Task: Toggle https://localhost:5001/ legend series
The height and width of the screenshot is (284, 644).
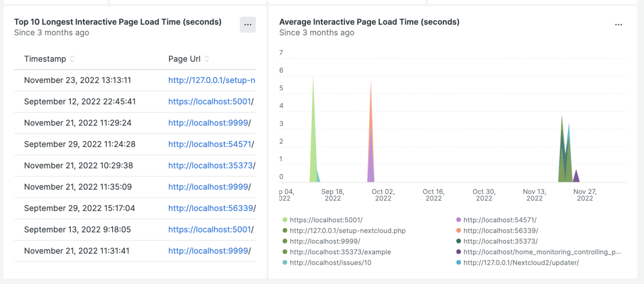Action: (x=326, y=220)
